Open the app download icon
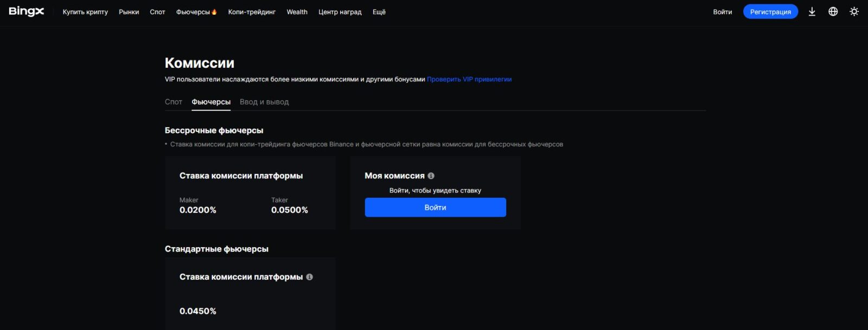This screenshot has height=330, width=868. pos(812,11)
